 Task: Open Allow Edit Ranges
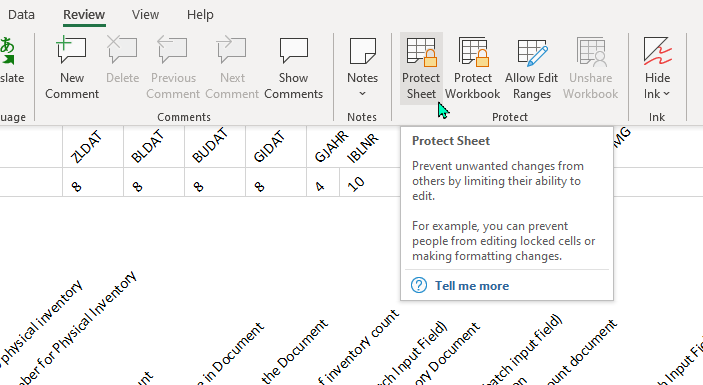(531, 68)
